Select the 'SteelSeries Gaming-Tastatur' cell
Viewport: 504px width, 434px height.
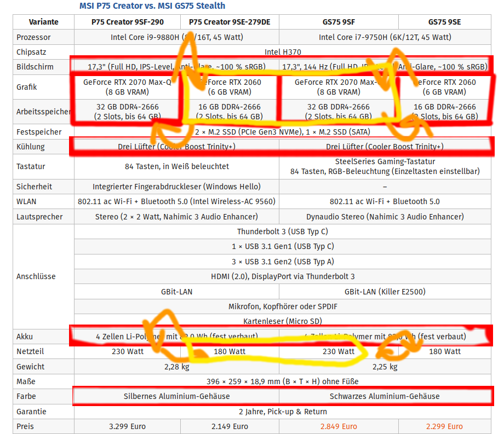[385, 166]
